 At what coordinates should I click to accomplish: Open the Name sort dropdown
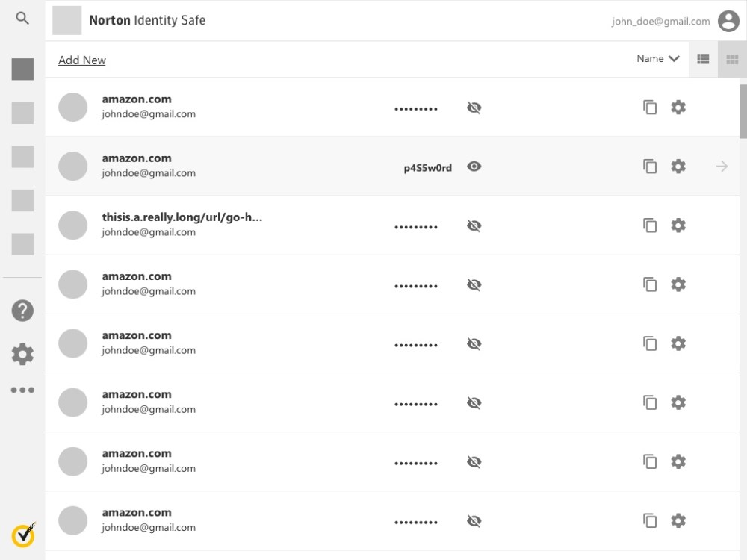(657, 59)
